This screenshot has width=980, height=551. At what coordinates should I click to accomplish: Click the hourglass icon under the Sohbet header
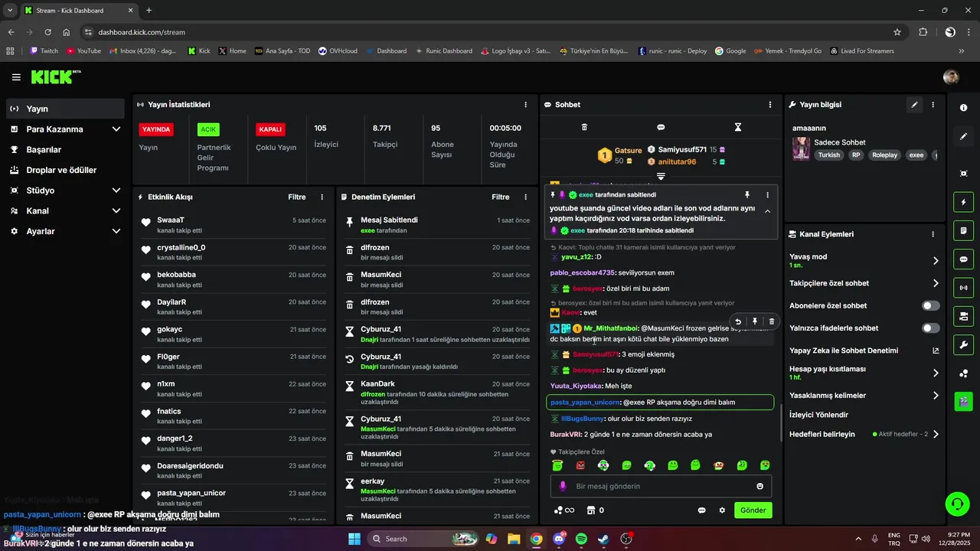coord(738,127)
